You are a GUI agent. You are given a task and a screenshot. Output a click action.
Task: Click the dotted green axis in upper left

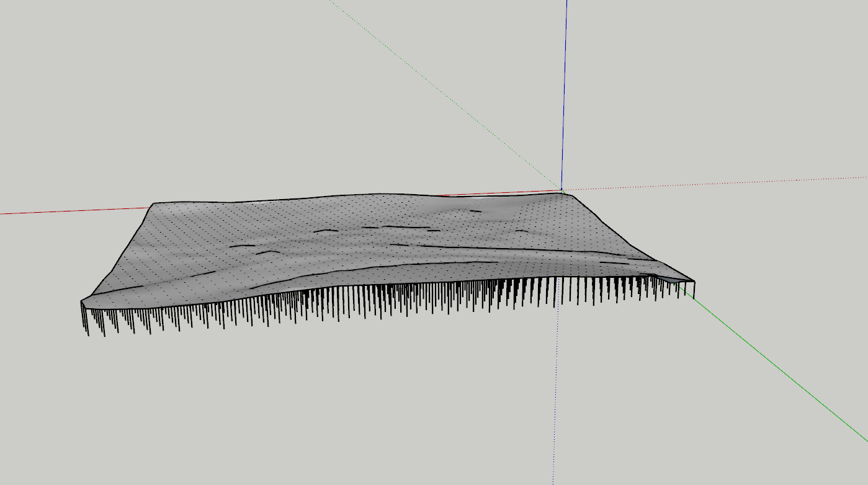[x=434, y=87]
